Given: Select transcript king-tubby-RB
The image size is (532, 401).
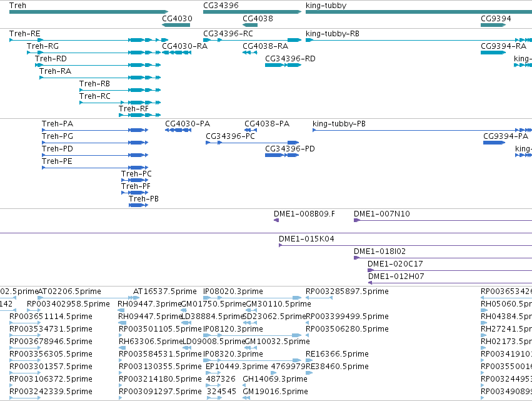Looking at the screenshot, I should click(419, 40).
